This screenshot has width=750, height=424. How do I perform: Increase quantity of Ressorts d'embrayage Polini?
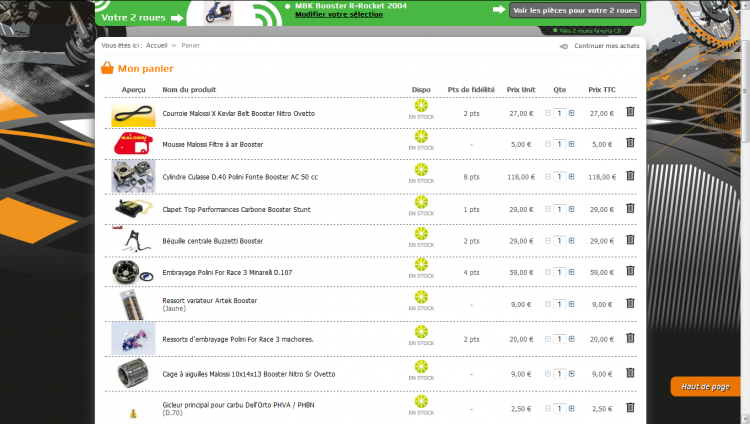click(572, 339)
